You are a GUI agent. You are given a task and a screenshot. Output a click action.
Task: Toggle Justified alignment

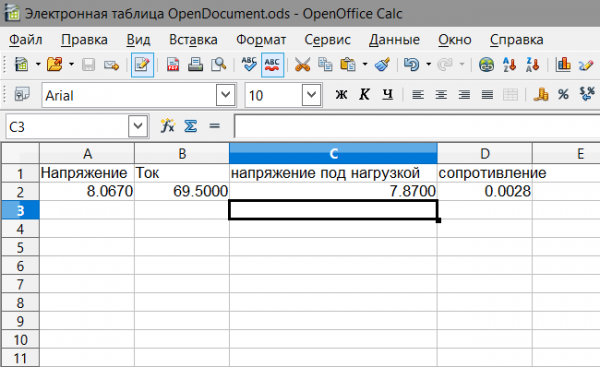(487, 95)
